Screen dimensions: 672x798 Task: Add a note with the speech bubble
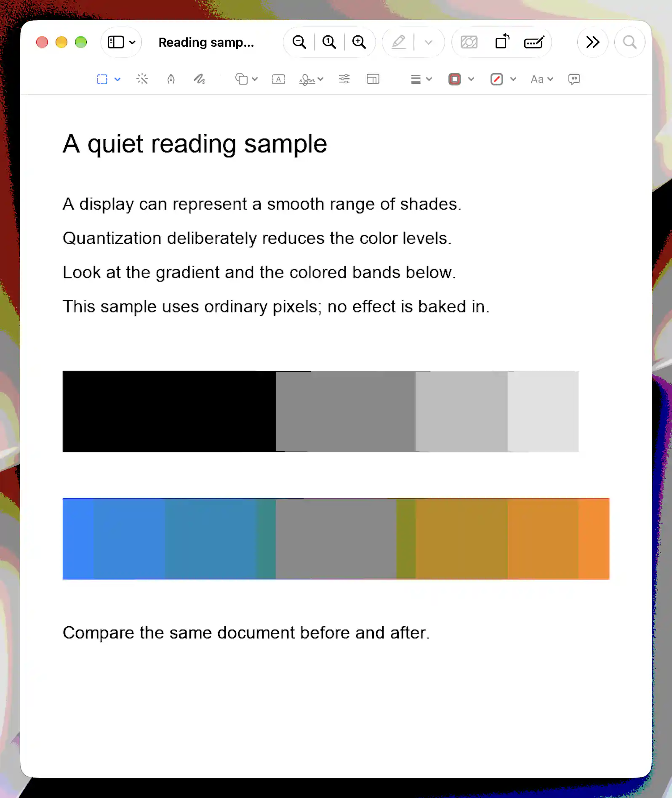point(574,79)
